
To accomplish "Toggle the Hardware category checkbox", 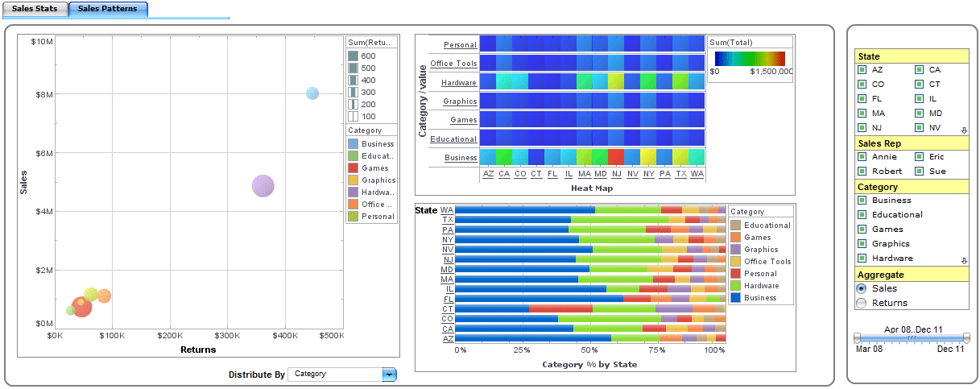I will click(x=862, y=259).
